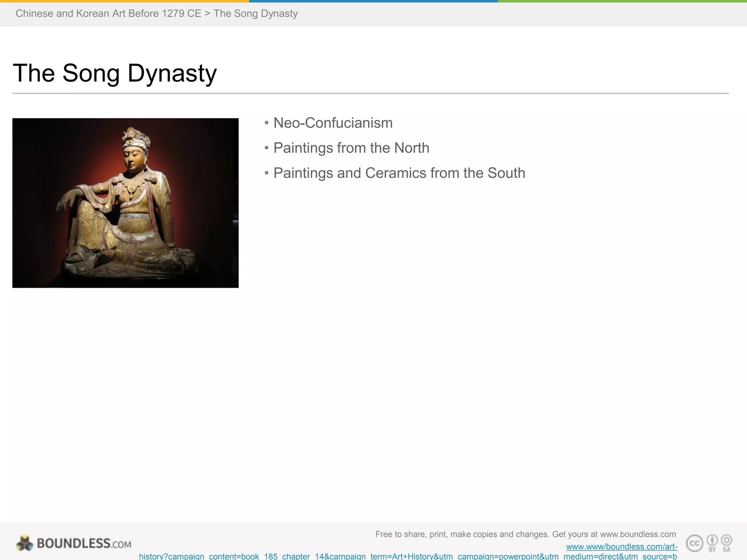747x560 pixels.
Task: Click breadcrumb Chinese and Korean Art Before 1279 CE
Action: point(108,13)
